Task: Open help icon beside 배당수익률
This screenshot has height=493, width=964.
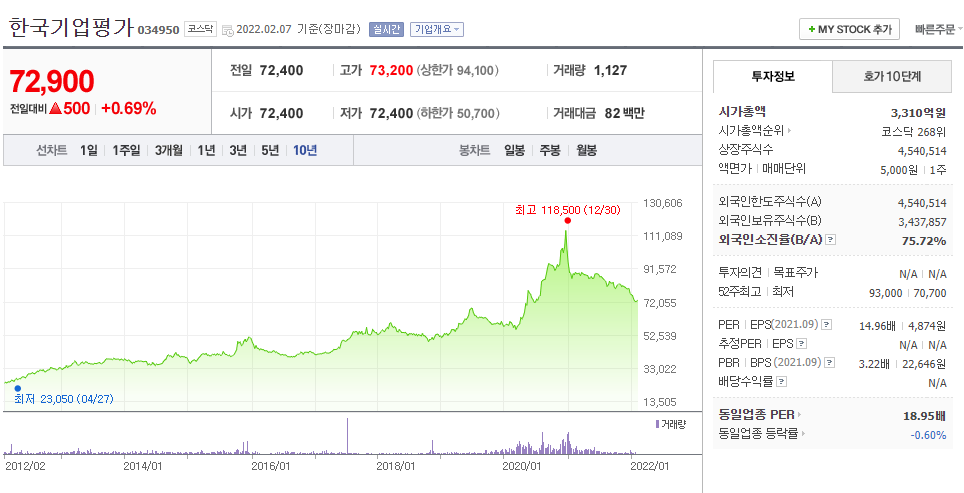Action: (x=781, y=382)
